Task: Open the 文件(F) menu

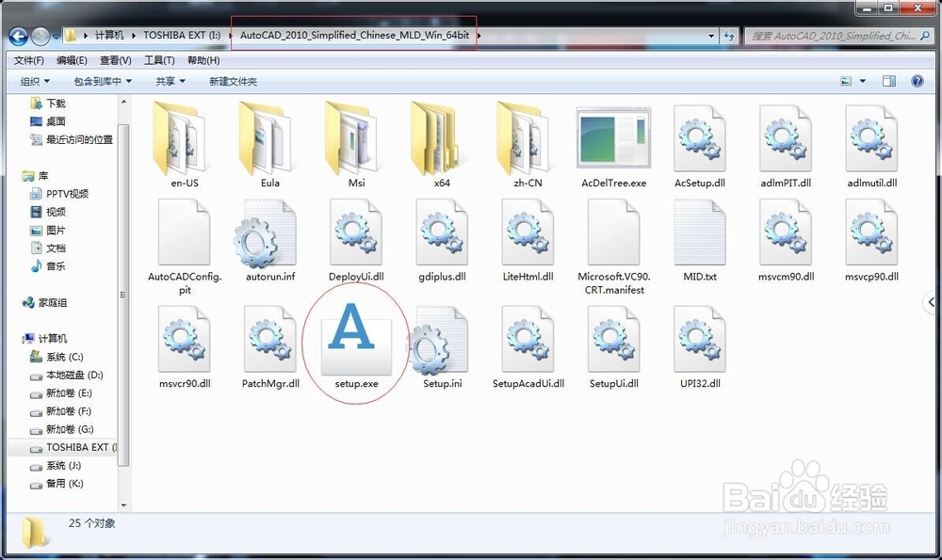Action: [29, 60]
